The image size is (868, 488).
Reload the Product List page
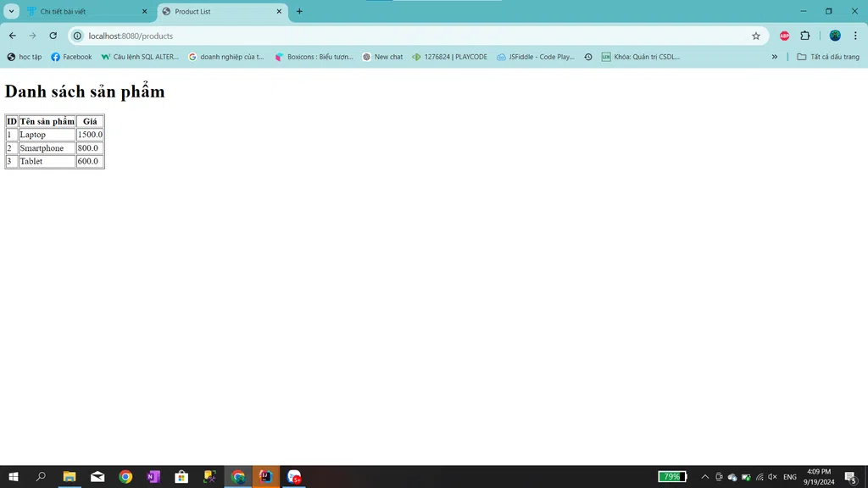pos(53,36)
